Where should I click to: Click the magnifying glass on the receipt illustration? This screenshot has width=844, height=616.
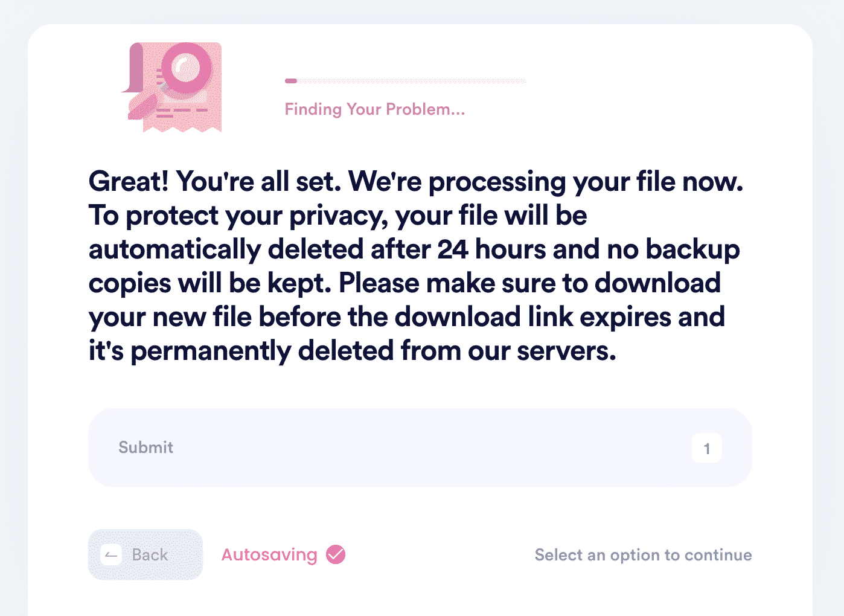[186, 69]
